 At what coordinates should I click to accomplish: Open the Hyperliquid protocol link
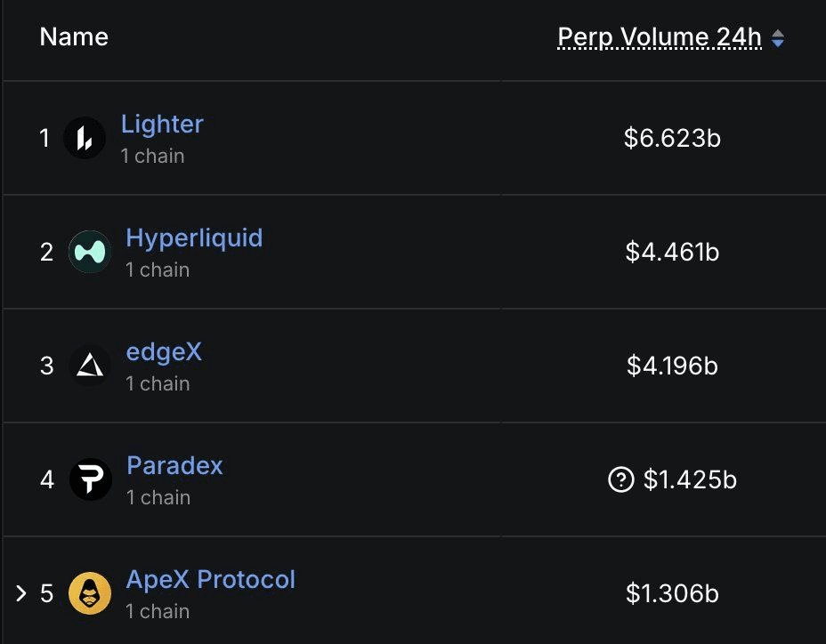coord(194,238)
